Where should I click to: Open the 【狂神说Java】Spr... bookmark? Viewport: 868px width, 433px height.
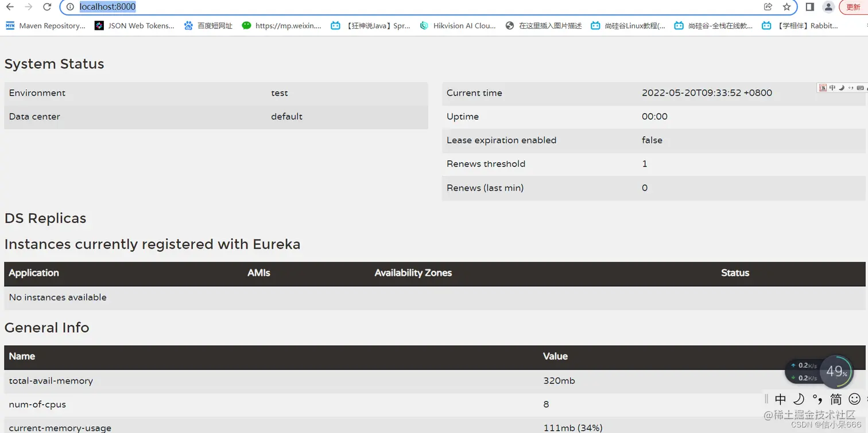[371, 25]
